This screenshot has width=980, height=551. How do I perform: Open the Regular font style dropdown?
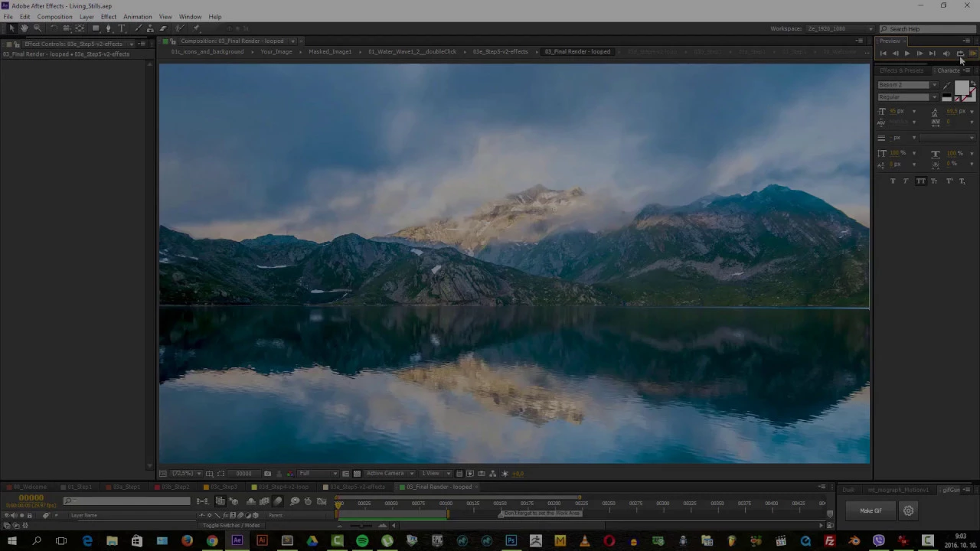coord(935,97)
